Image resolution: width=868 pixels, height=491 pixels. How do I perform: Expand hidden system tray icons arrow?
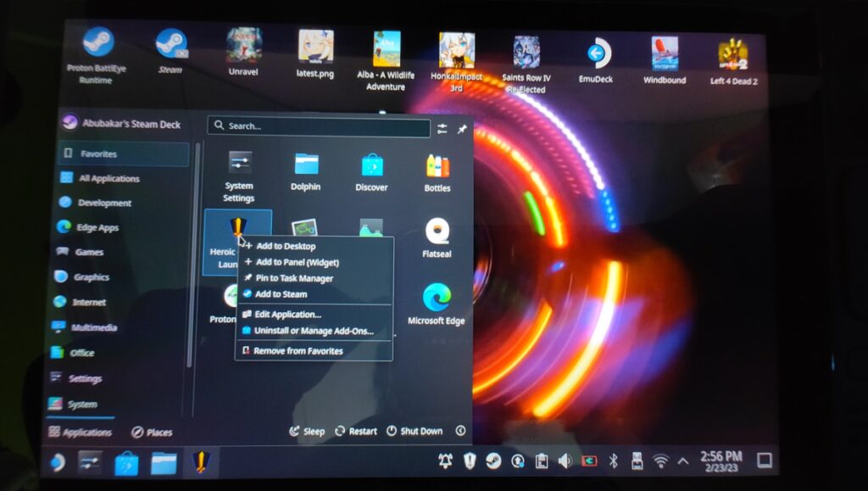(x=682, y=462)
